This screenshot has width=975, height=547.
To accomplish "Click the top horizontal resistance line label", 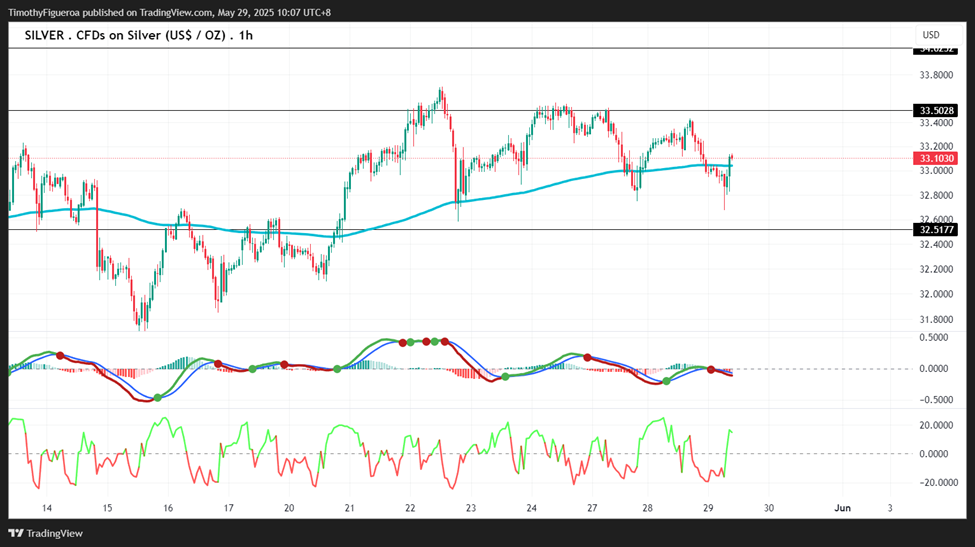I will tap(936, 50).
